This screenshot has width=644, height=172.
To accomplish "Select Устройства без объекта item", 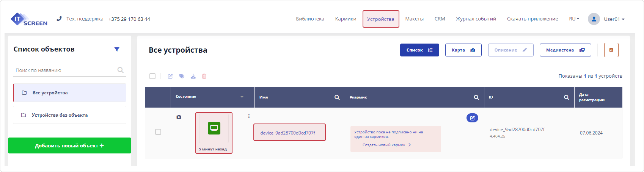I will [x=69, y=115].
